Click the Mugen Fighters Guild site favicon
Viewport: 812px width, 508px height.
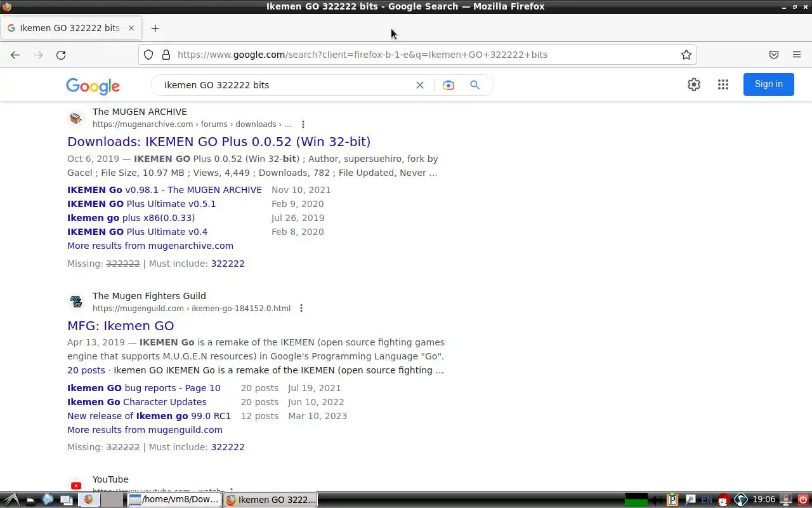[x=76, y=302]
